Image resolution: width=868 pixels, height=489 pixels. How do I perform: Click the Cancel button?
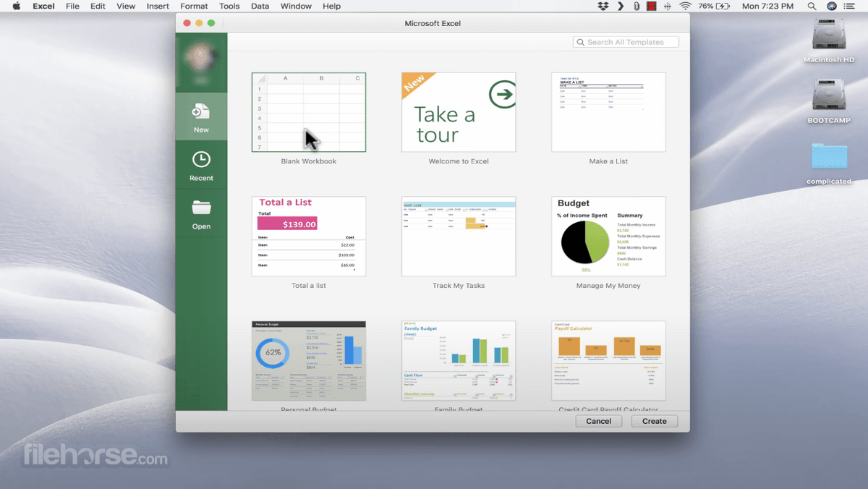tap(598, 421)
